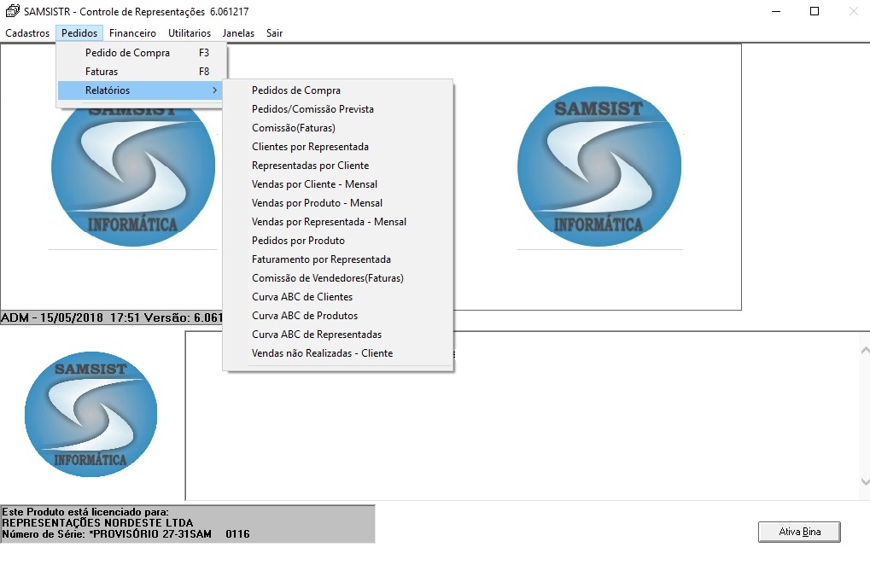Expand the Relatórios submenu
The image size is (870, 588).
(x=142, y=90)
